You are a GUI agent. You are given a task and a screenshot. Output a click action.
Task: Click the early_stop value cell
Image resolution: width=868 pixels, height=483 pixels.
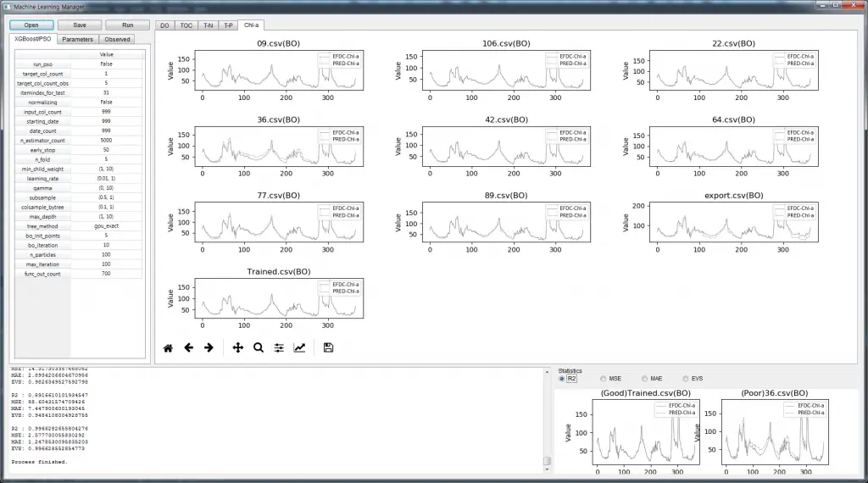tap(106, 150)
